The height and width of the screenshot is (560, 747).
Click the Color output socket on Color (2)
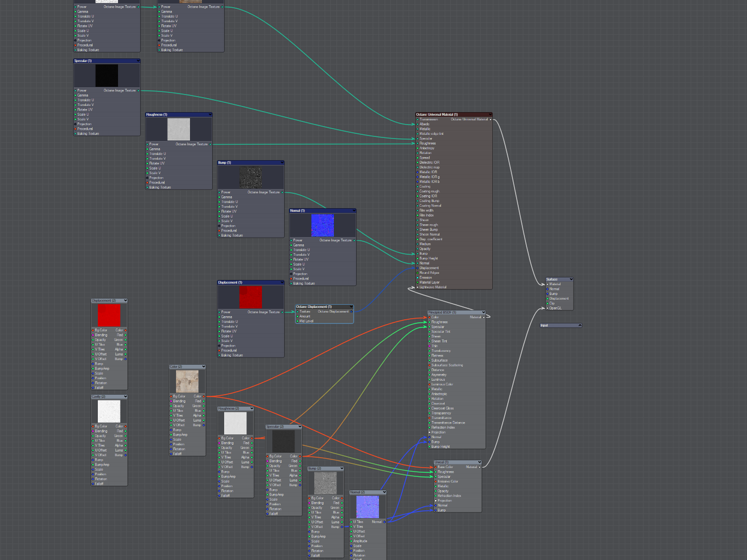(203, 396)
